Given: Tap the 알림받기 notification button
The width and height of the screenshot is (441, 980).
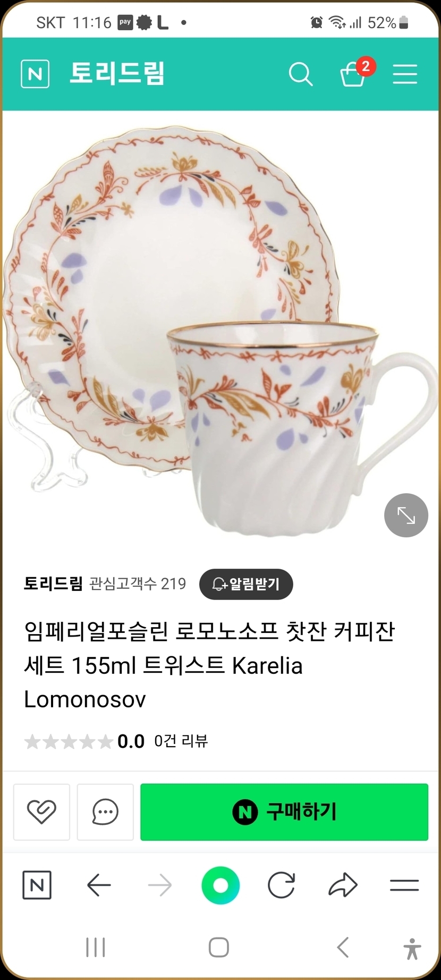Looking at the screenshot, I should (246, 584).
